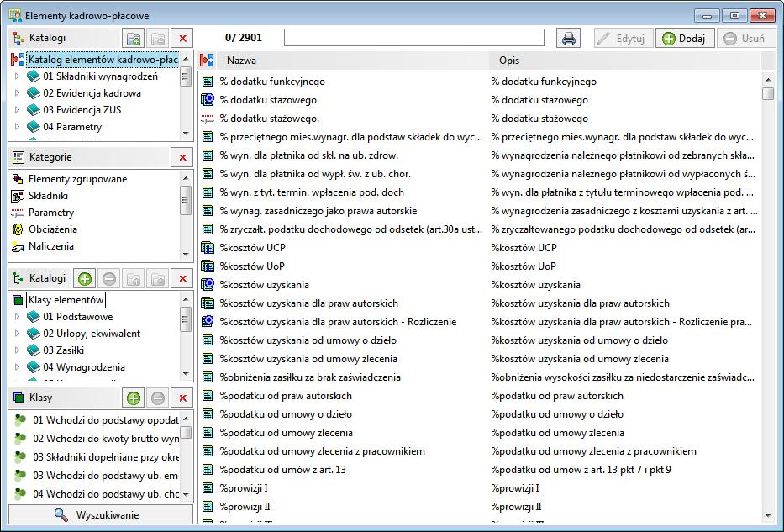The image size is (784, 532).
Task: Click Klasy list scrollbar down arrow
Action: pyautogui.click(x=186, y=494)
